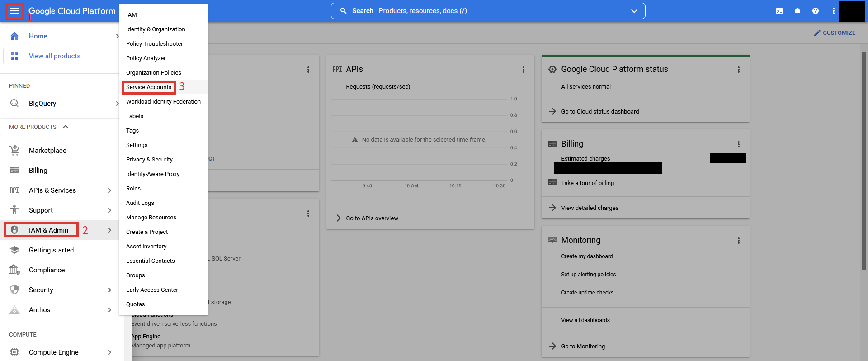Click the Google Cloud Platform logo
The height and width of the screenshot is (361, 868).
72,11
